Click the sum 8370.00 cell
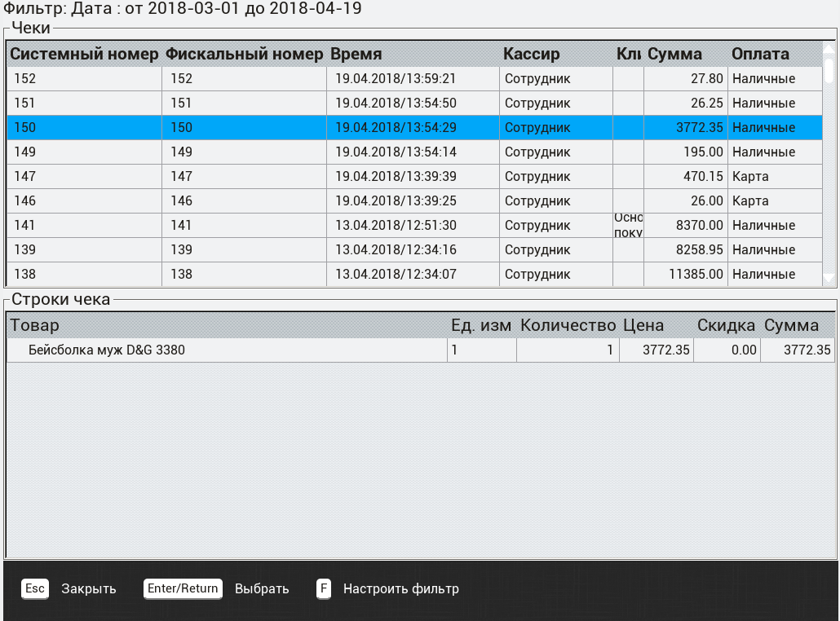Image resolution: width=840 pixels, height=621 pixels. click(686, 226)
